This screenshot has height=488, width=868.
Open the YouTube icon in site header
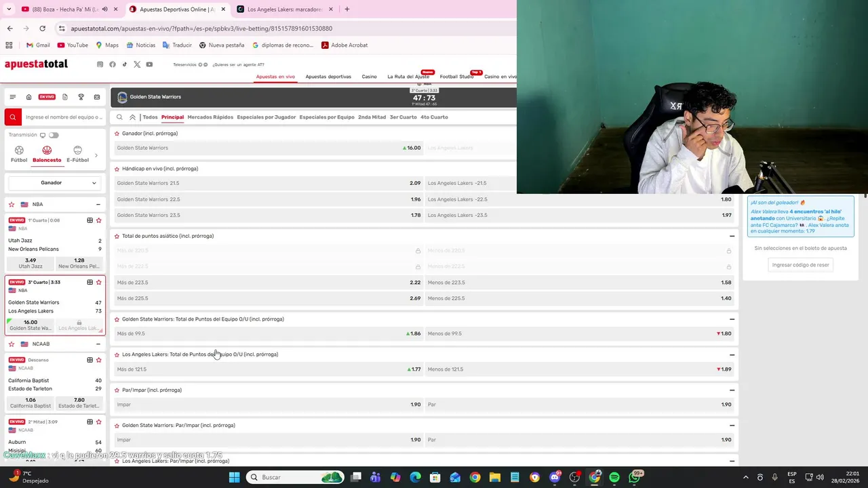coord(149,64)
